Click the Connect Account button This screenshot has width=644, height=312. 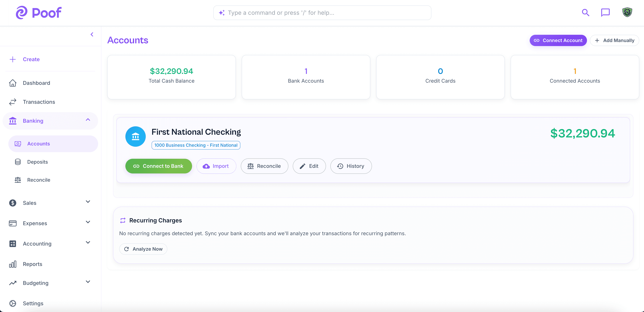click(x=558, y=40)
